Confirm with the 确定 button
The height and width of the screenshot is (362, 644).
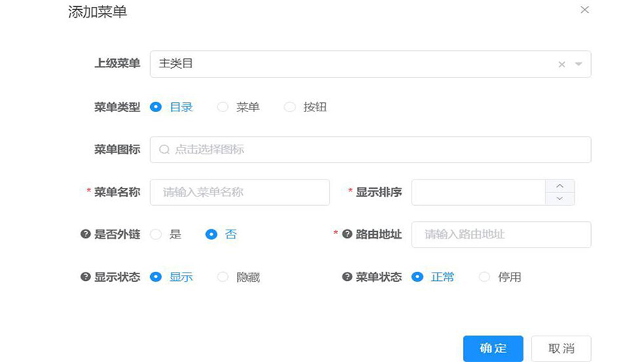click(x=493, y=348)
